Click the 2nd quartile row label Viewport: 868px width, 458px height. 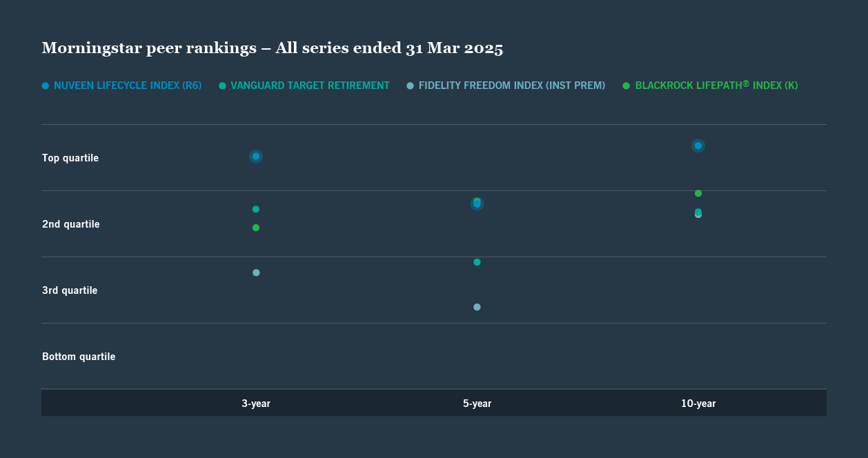71,224
